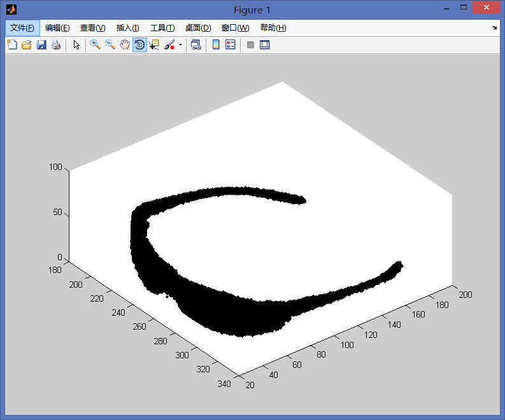The height and width of the screenshot is (420, 505).
Task: Click the Show Plot Tools and dock icon
Action: tap(265, 45)
